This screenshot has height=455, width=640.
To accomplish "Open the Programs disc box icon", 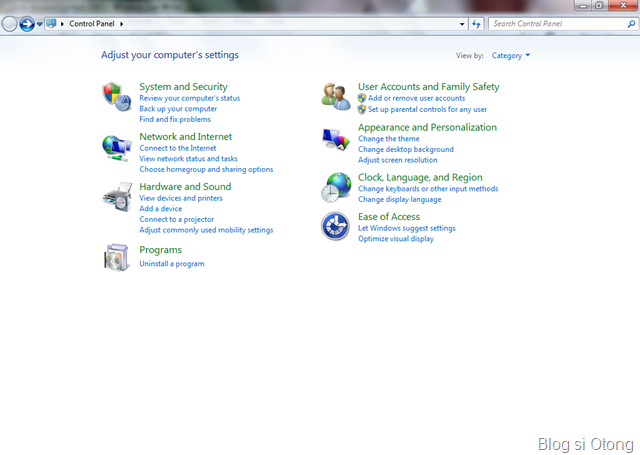I will pos(117,257).
